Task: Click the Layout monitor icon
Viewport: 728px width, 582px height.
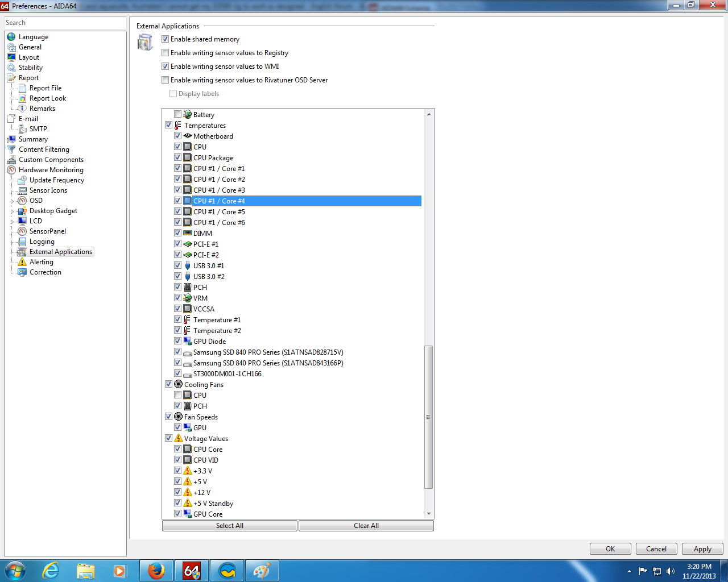Action: (11, 57)
